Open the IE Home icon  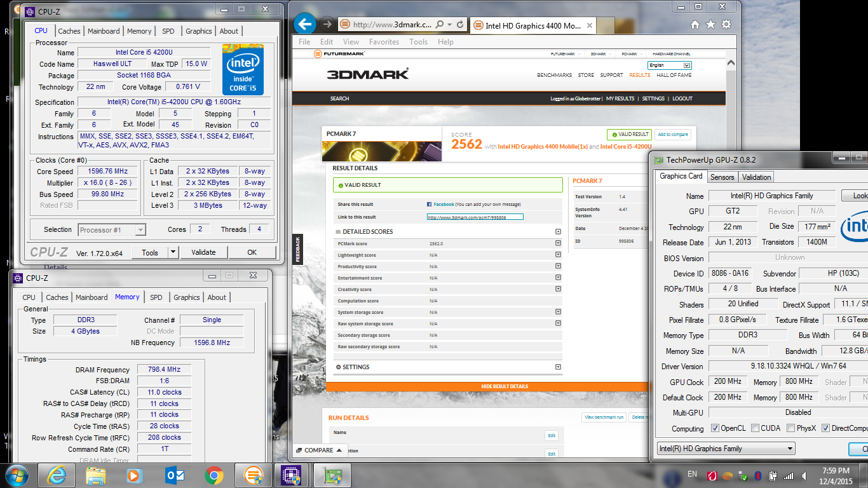click(x=695, y=25)
